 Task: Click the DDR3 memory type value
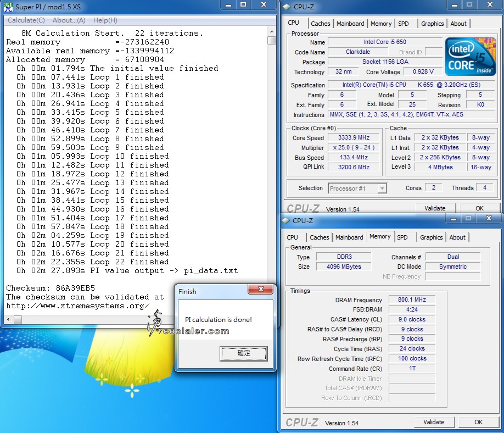coord(344,257)
